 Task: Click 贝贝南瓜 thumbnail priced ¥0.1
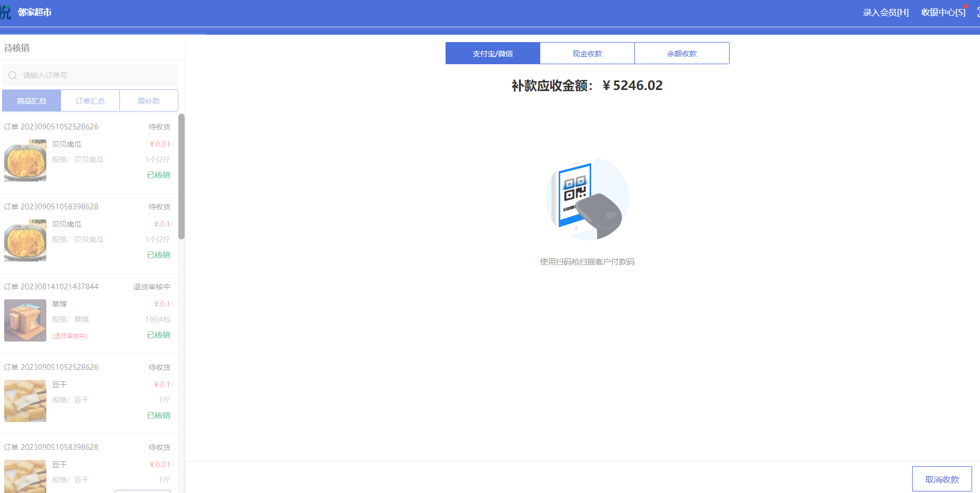(25, 240)
